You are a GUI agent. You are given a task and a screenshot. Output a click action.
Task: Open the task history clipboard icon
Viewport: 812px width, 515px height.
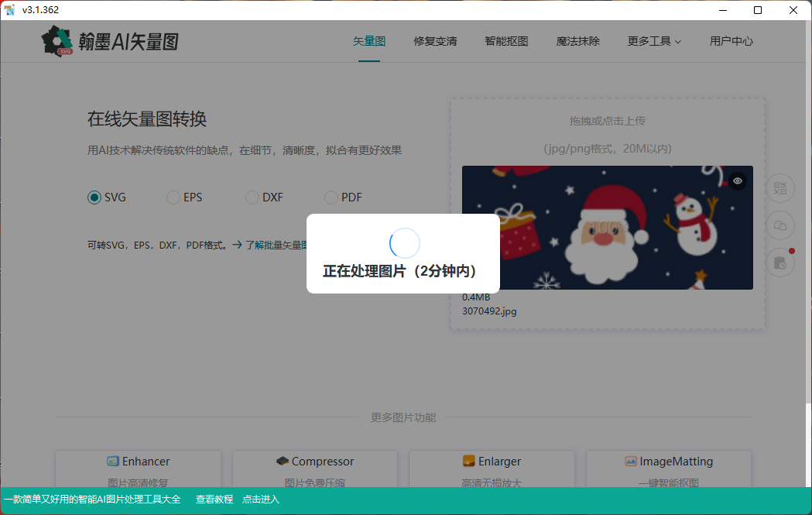tap(780, 263)
